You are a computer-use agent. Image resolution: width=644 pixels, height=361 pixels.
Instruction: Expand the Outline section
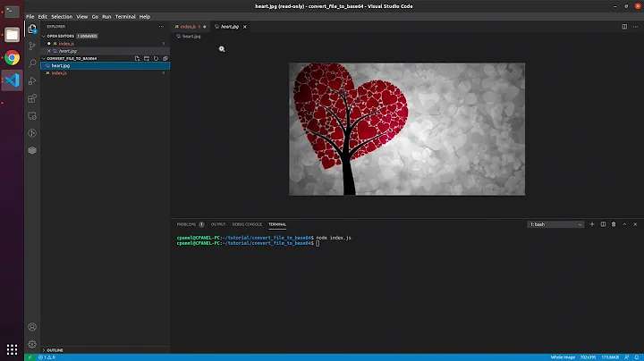click(55, 349)
